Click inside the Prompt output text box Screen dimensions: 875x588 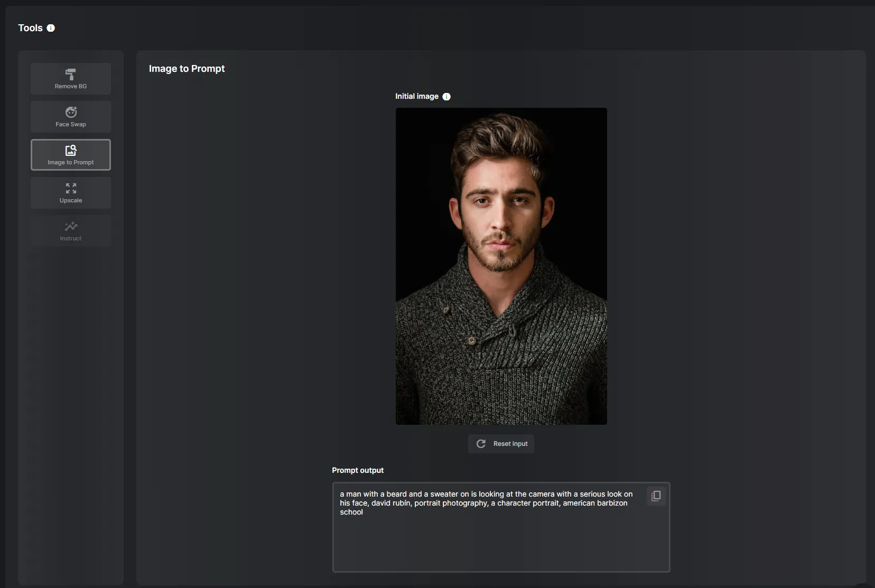pyautogui.click(x=501, y=527)
